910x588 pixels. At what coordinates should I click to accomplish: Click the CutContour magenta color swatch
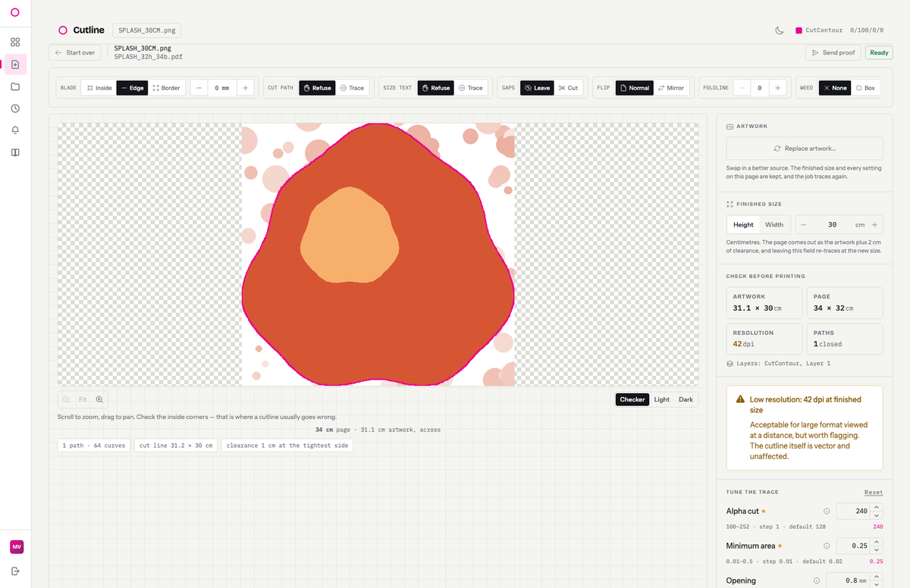pos(799,30)
